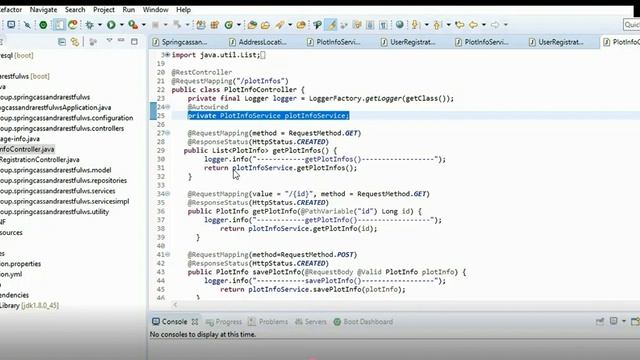Viewport: 640px width, 360px height.
Task: Toggle Link with Editor in Package Explorer
Action: 75,42
